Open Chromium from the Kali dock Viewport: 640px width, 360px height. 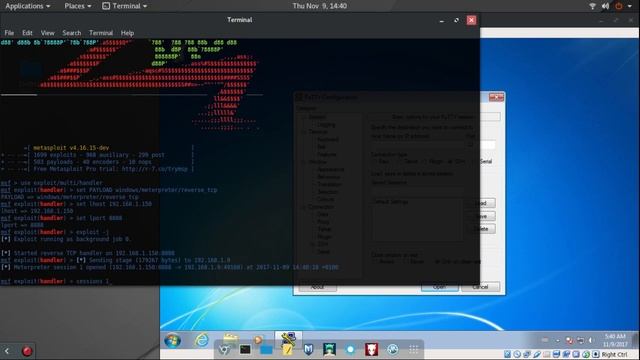coord(224,349)
